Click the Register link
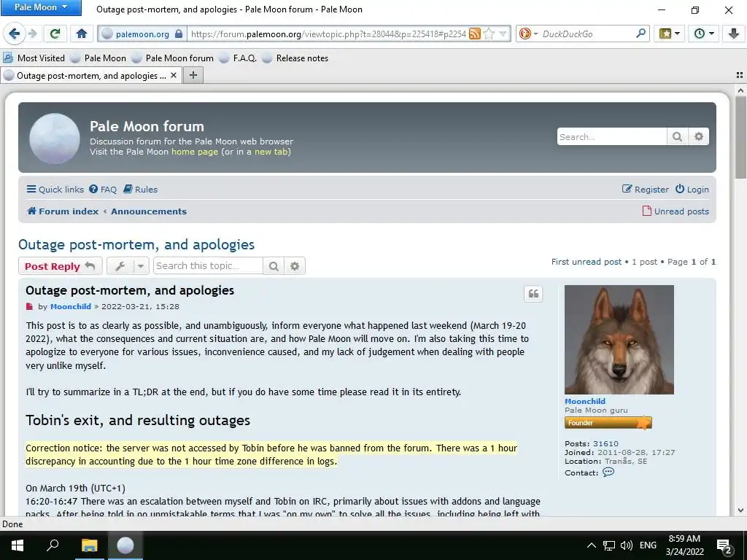The height and width of the screenshot is (560, 747). pyautogui.click(x=646, y=189)
